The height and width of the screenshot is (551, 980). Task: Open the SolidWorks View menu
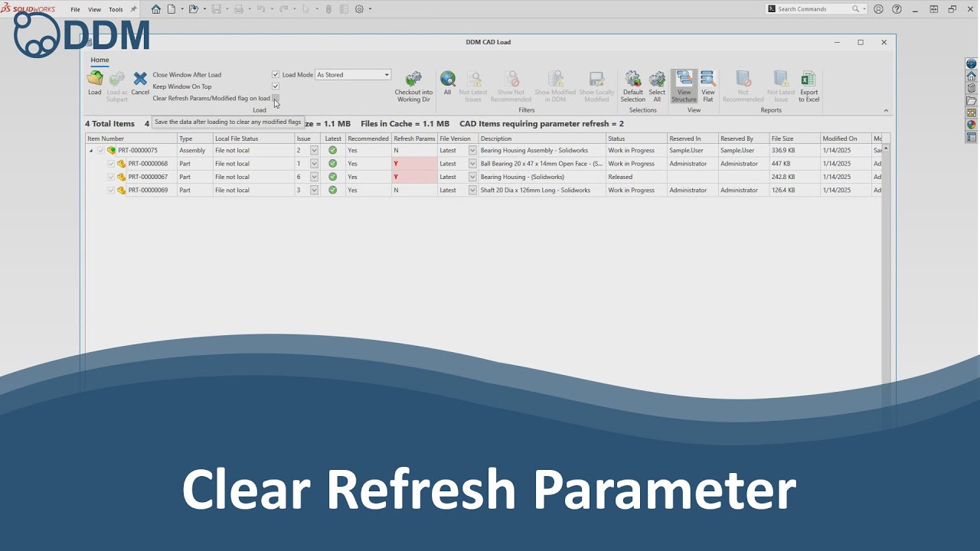94,9
